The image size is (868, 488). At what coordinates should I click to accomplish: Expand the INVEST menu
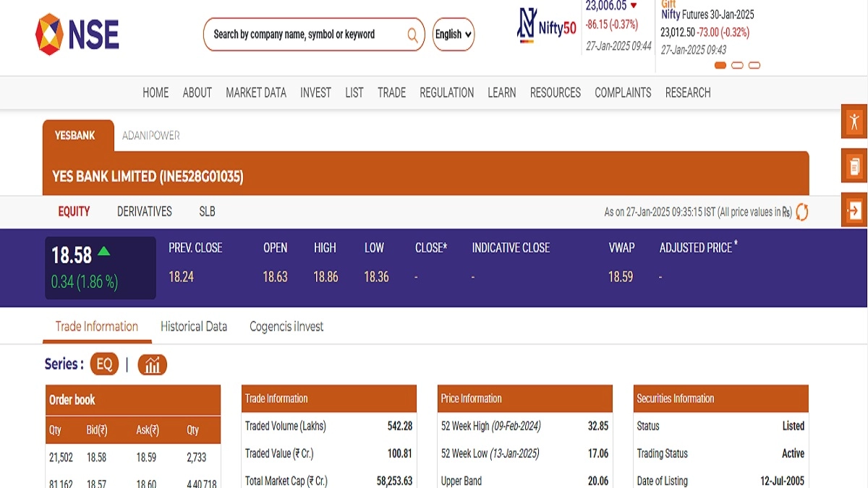point(315,93)
